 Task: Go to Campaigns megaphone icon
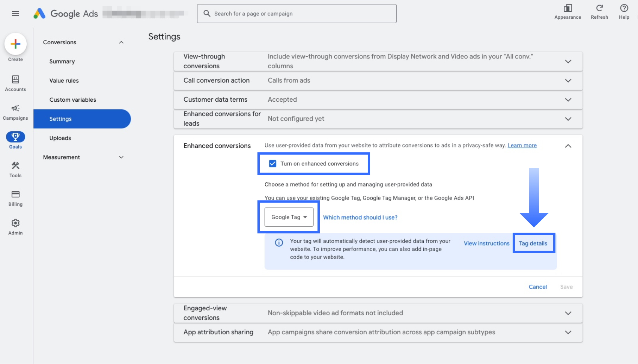[x=15, y=108]
